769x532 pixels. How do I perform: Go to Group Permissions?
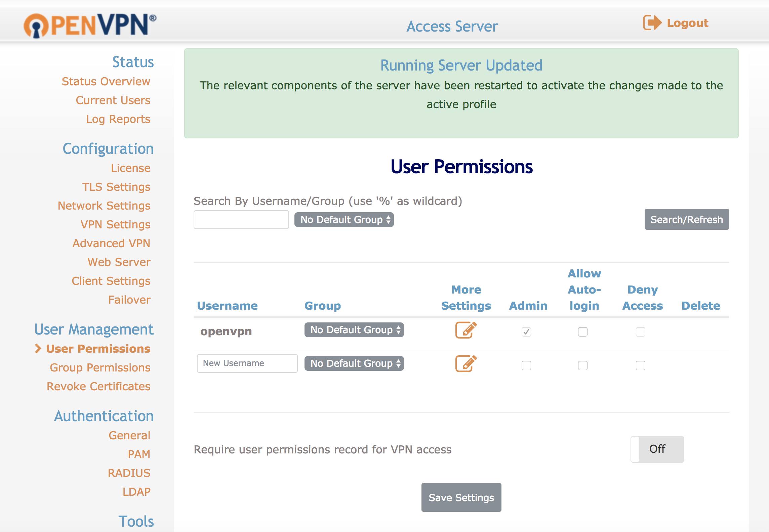point(99,367)
